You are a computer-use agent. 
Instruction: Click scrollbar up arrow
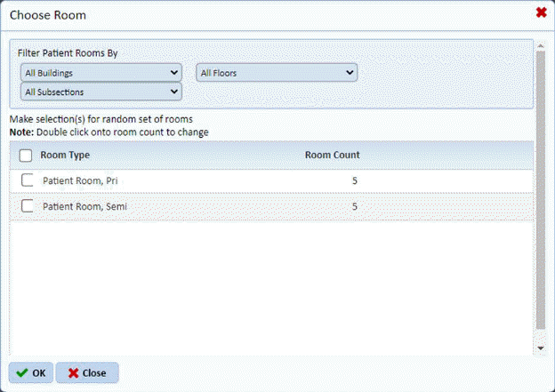[x=541, y=43]
